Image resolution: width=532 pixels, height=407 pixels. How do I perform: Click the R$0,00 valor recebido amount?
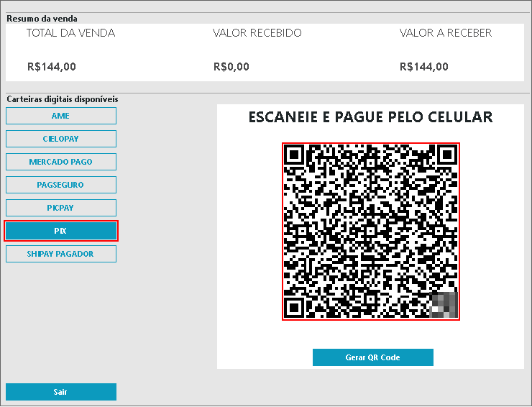pyautogui.click(x=231, y=67)
